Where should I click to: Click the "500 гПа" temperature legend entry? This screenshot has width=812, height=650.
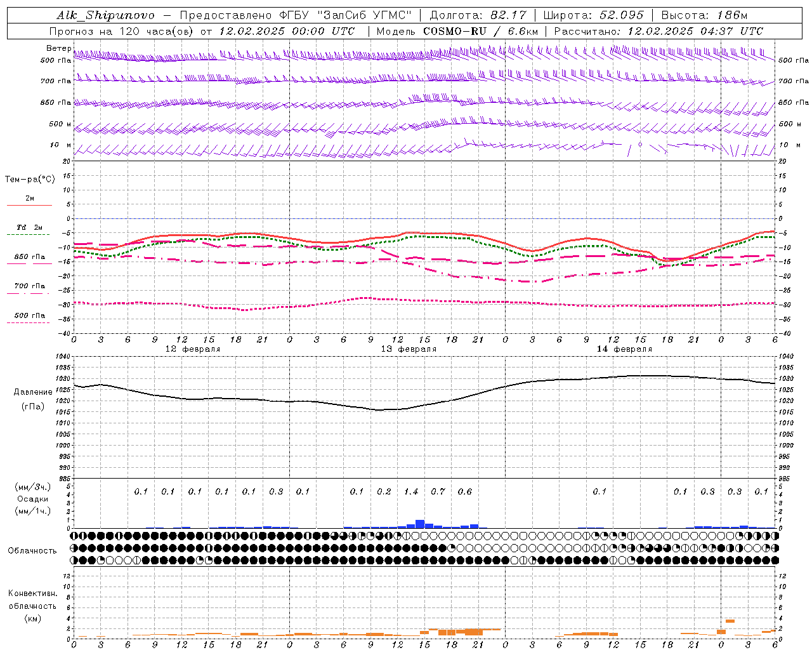point(30,315)
